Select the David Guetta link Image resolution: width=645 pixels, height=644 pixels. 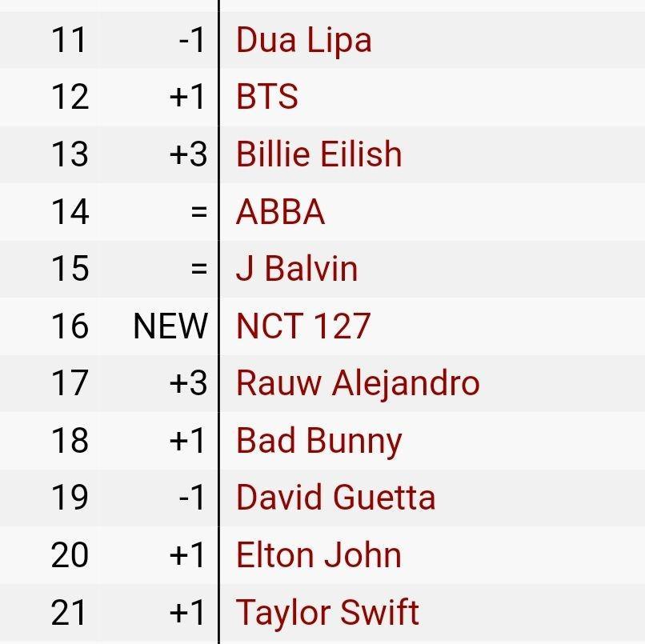coord(335,497)
